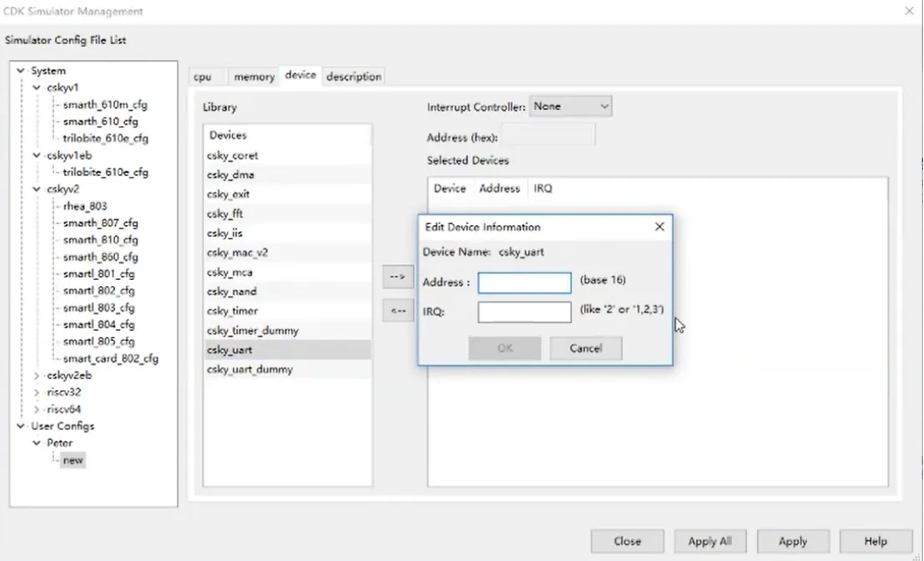Select the new user config
The height and width of the screenshot is (561, 924).
(x=73, y=460)
